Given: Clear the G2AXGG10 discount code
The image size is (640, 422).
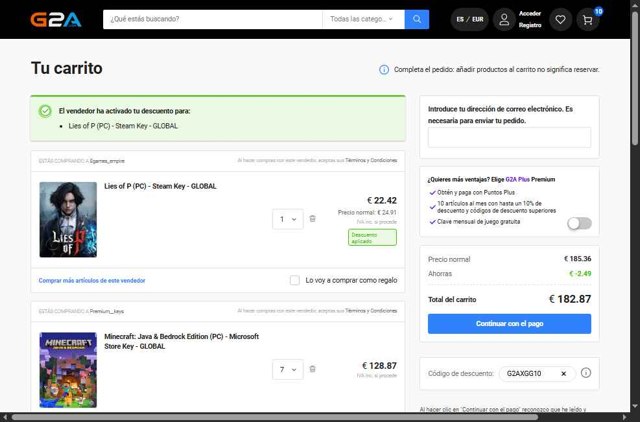Looking at the screenshot, I should coord(563,373).
